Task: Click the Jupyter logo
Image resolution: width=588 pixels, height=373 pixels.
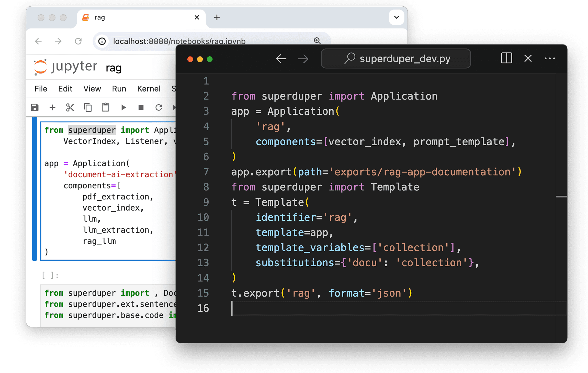Action: 65,67
